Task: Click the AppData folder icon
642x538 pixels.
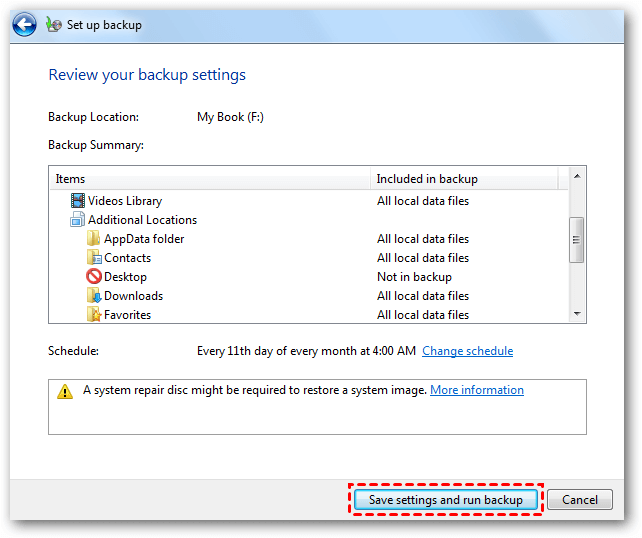Action: [x=94, y=239]
